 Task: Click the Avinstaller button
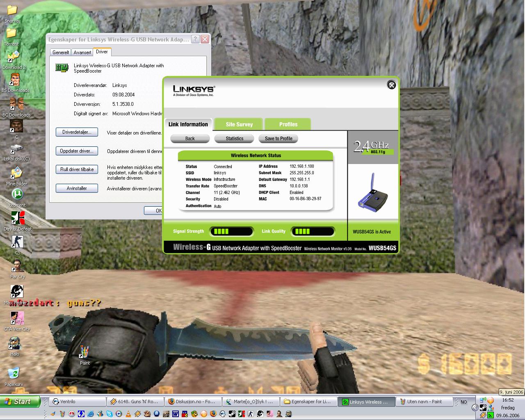tap(77, 188)
